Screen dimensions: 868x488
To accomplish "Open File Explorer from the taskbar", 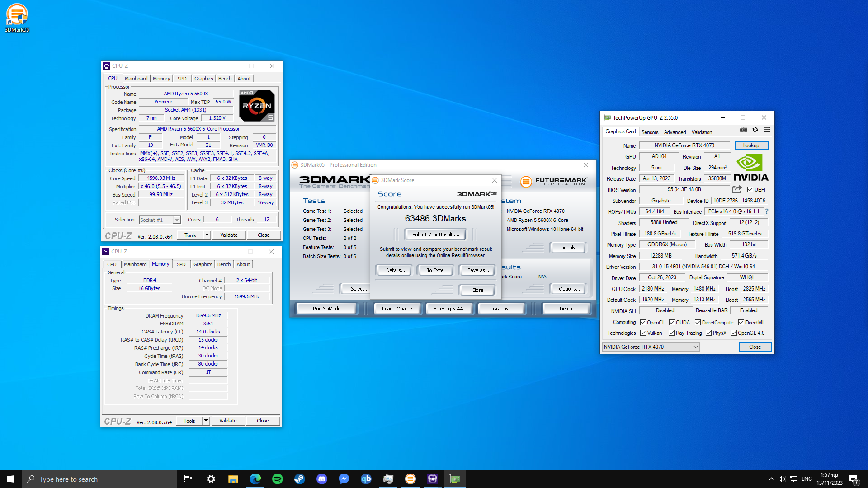I will (x=233, y=479).
